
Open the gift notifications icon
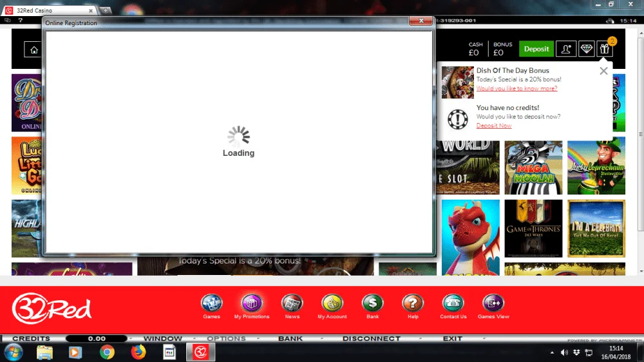click(605, 49)
